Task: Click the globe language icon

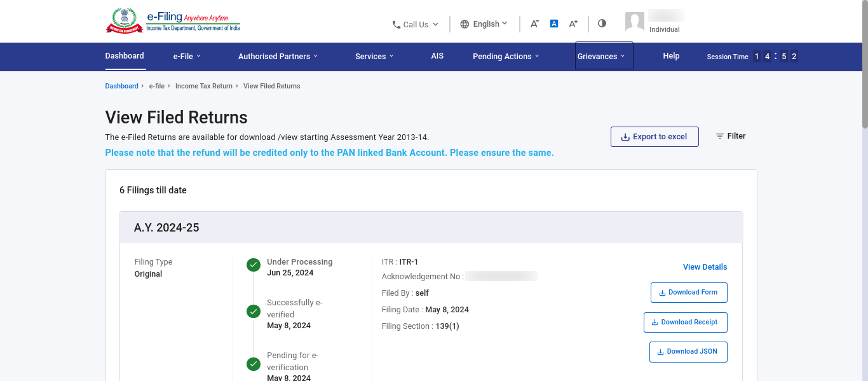Action: tap(465, 24)
